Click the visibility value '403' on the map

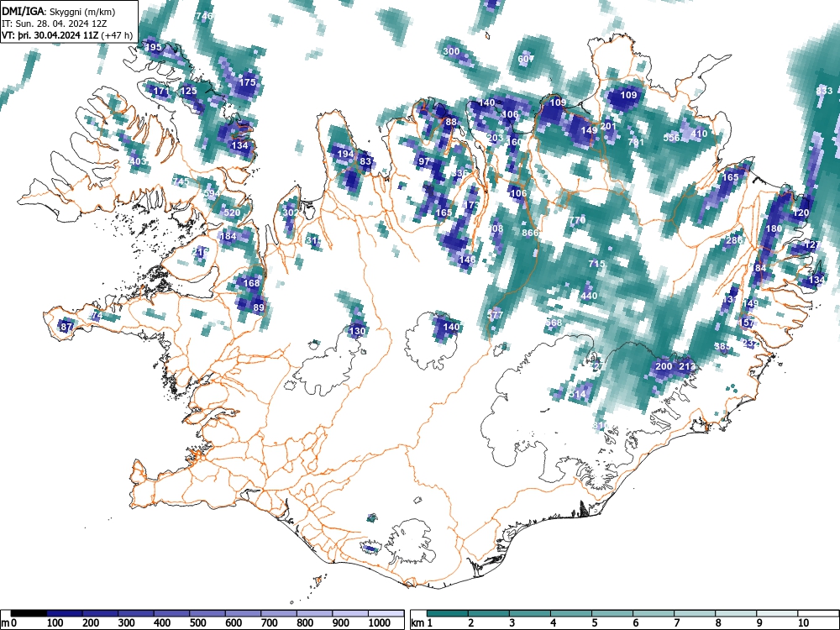tap(138, 161)
